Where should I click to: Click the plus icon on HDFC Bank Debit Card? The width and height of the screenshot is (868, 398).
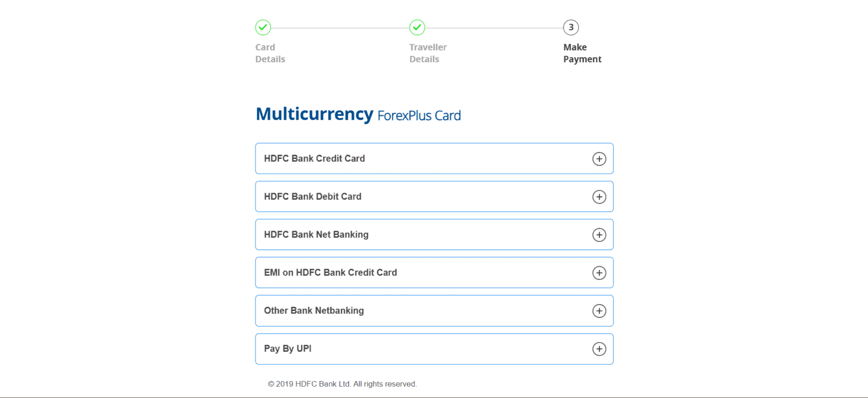coord(599,196)
